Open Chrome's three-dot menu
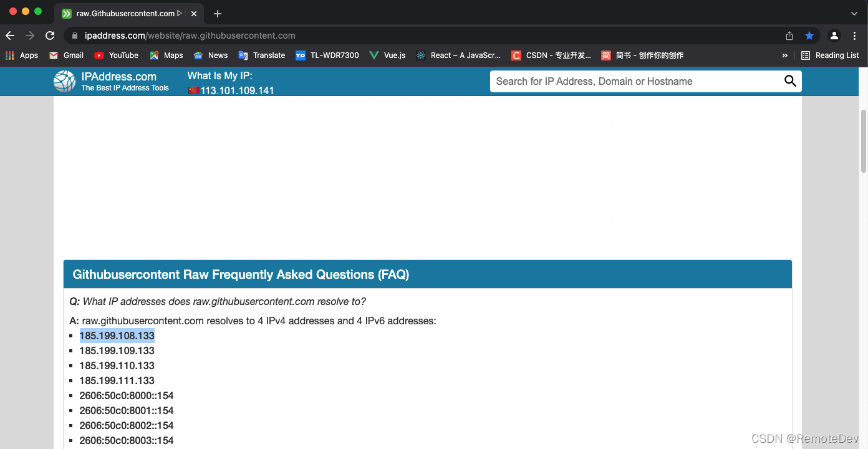 (854, 36)
